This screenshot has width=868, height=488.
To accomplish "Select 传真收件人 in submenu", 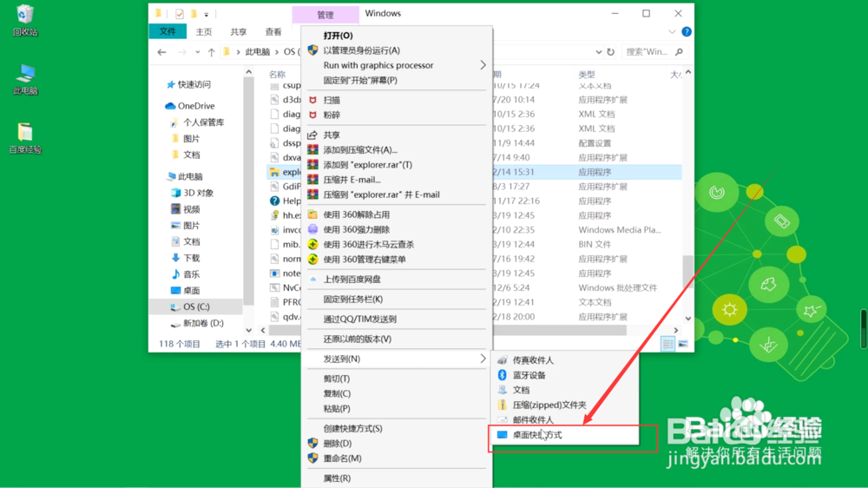I will click(565, 360).
